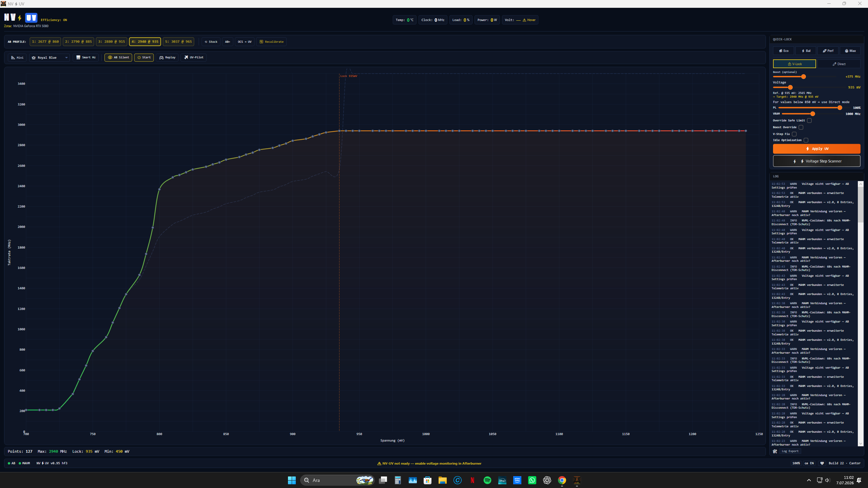Click the Mini mode button
The width and height of the screenshot is (868, 488).
click(17, 57)
